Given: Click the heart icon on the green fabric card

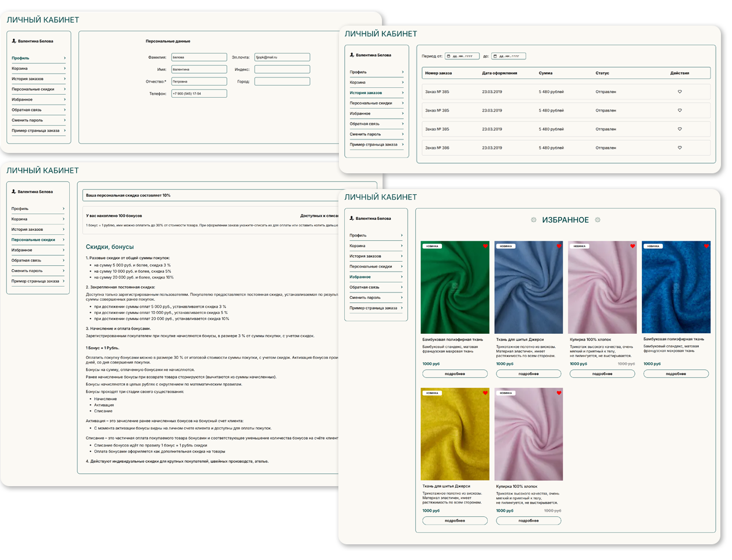Looking at the screenshot, I should point(485,246).
